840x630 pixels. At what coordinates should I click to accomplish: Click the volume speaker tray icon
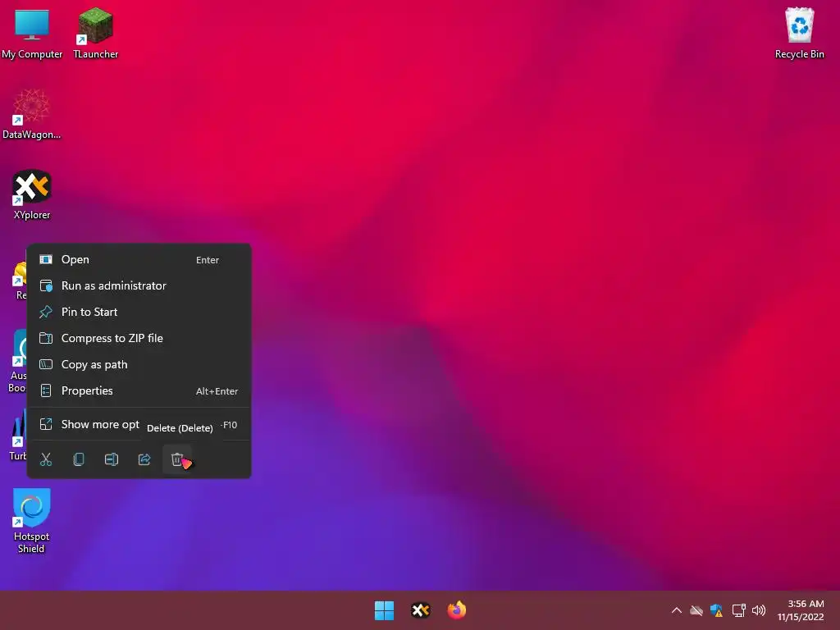tap(759, 610)
